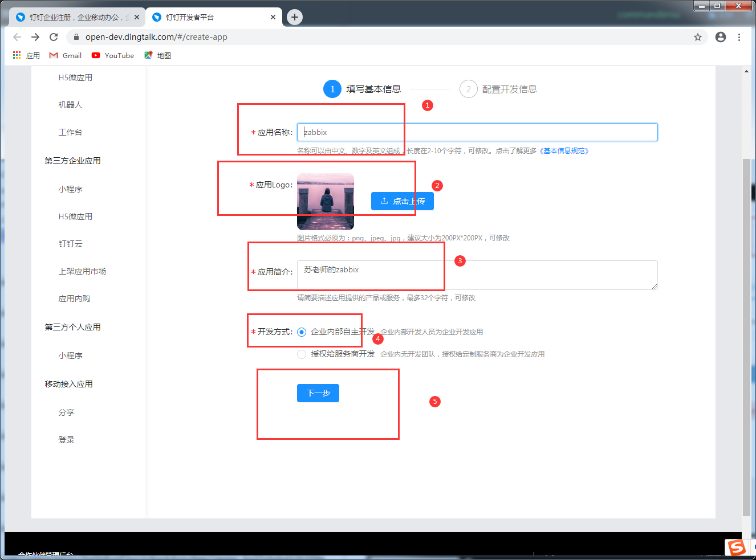The width and height of the screenshot is (756, 560).
Task: Open a new tab with plus button
Action: click(x=295, y=17)
